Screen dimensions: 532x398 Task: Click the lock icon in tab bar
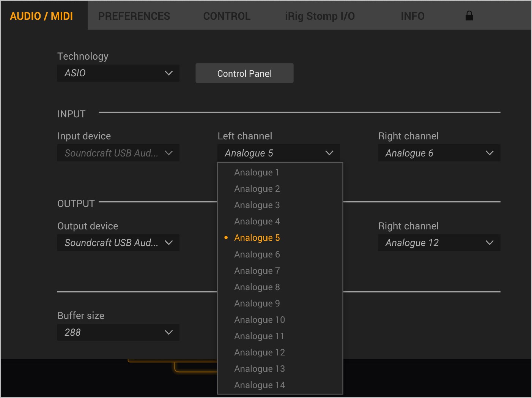tap(469, 16)
